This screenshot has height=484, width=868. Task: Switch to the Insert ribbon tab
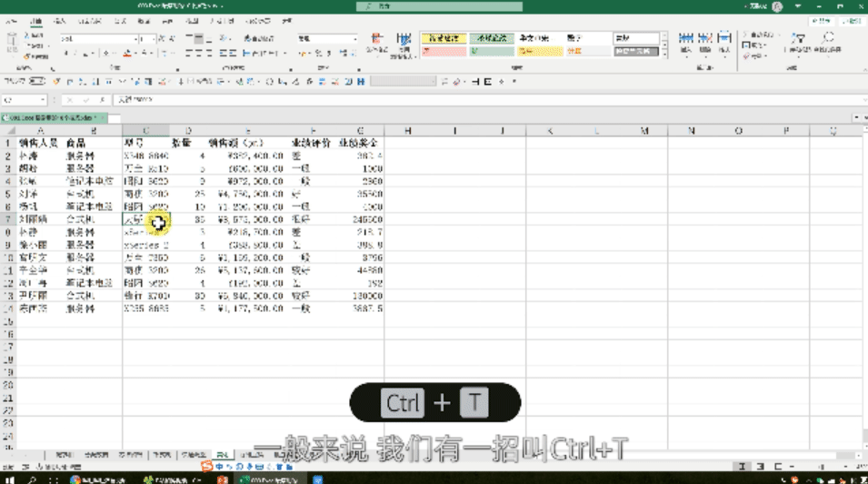tap(60, 19)
